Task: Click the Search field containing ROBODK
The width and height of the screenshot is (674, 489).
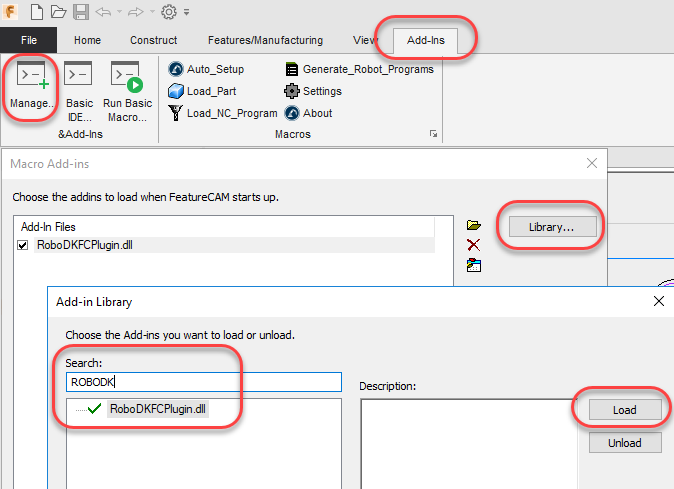Action: (x=203, y=381)
